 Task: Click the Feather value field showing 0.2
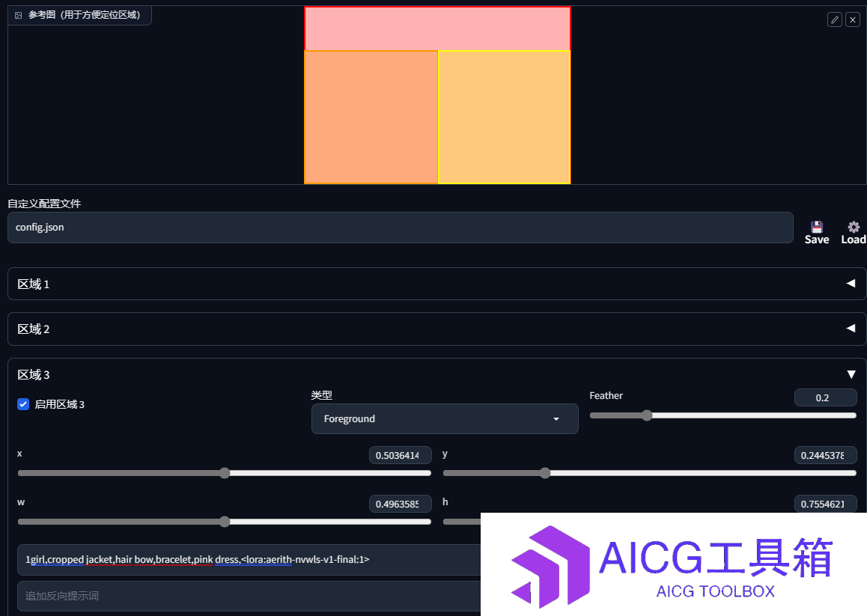(825, 397)
